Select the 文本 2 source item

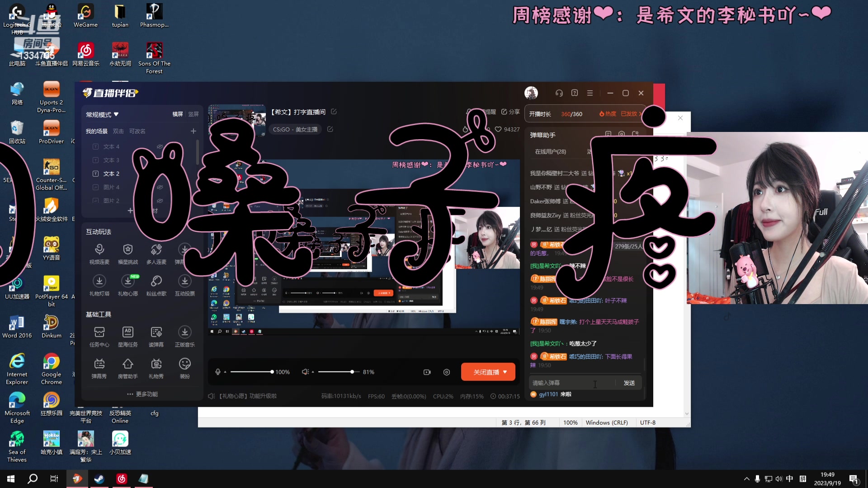pyautogui.click(x=111, y=174)
